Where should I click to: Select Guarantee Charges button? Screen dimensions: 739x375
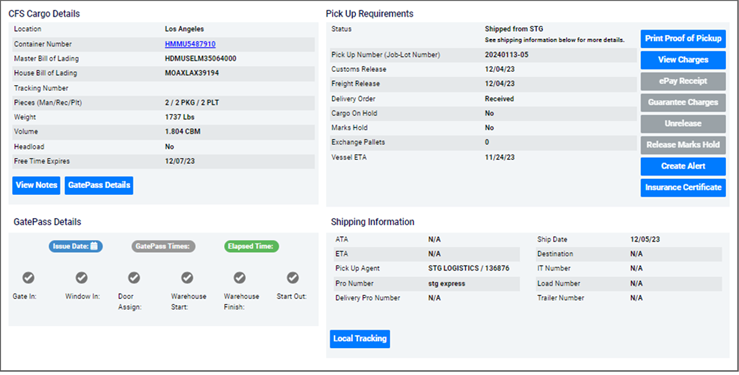683,102
